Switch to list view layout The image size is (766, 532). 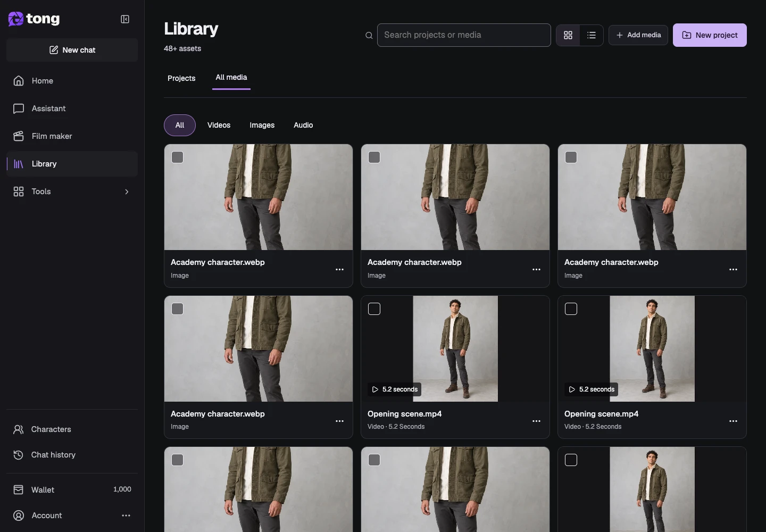[x=592, y=35]
